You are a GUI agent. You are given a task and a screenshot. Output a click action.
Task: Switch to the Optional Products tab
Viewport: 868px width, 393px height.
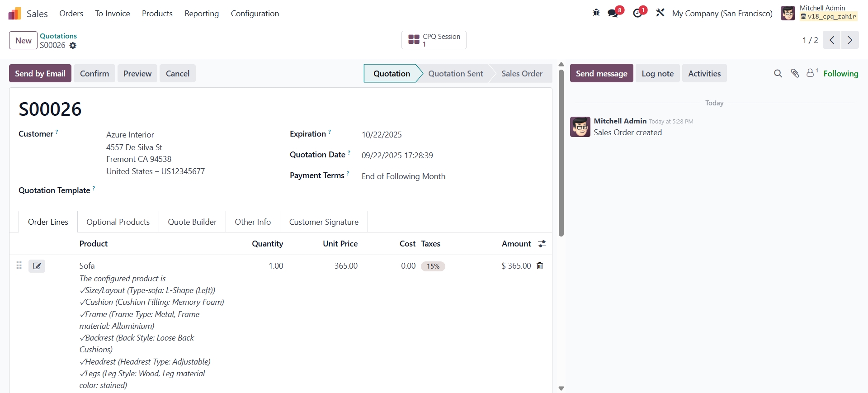coord(118,222)
